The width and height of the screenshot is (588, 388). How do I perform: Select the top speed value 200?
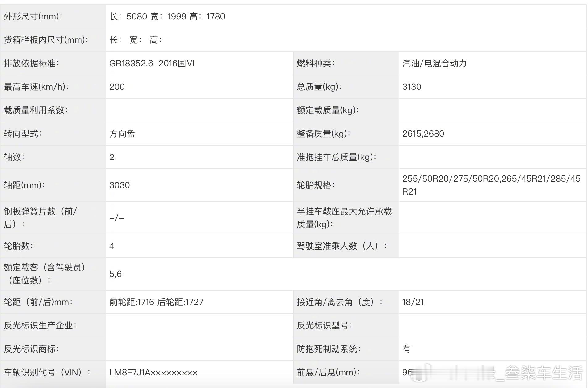[117, 87]
